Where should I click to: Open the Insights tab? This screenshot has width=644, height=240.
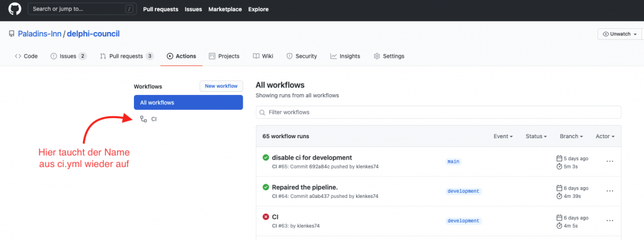(x=345, y=56)
